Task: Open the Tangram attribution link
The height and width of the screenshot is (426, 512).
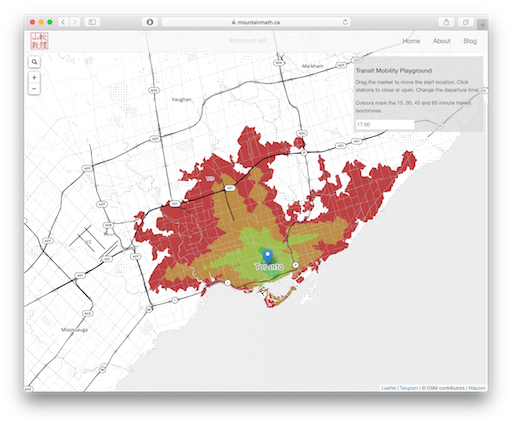Action: pos(409,388)
